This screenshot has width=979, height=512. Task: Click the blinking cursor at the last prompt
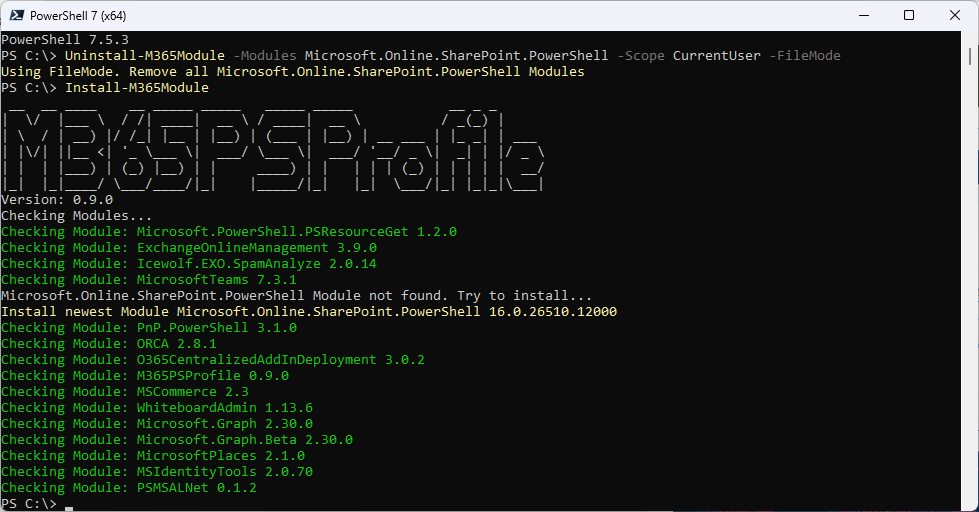tap(69, 508)
